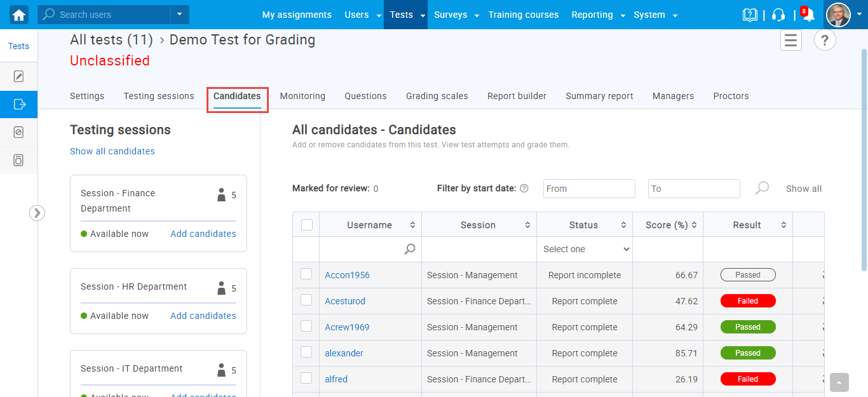
Task: Click the scroll-to-top arrow button
Action: pos(839,382)
